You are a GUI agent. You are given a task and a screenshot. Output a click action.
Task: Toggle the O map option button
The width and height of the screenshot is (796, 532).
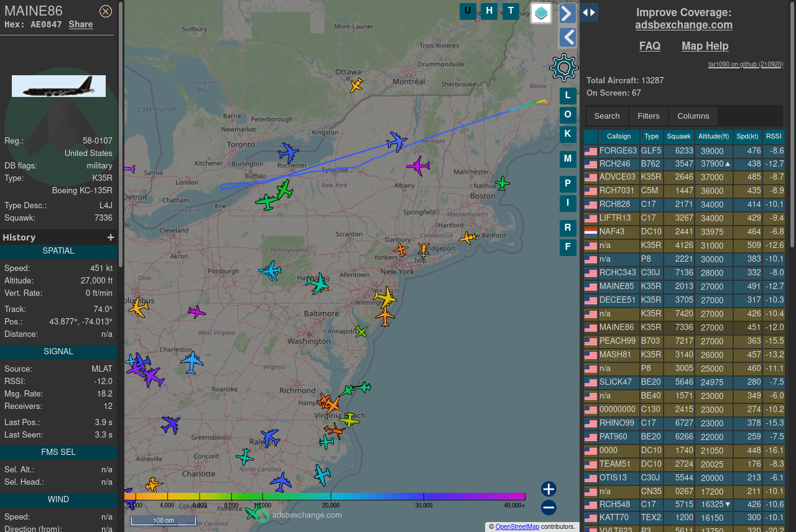click(x=568, y=115)
